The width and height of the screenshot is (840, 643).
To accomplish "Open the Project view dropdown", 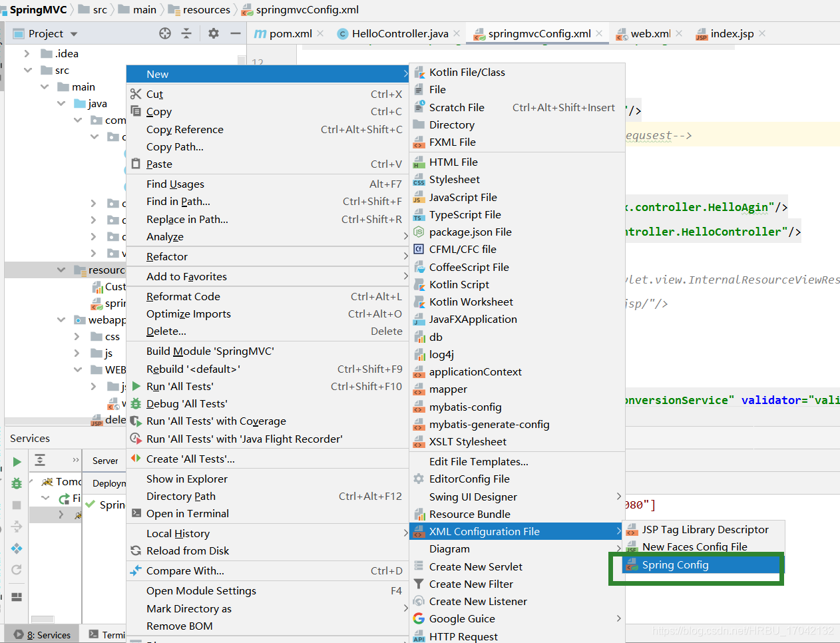I will point(74,34).
